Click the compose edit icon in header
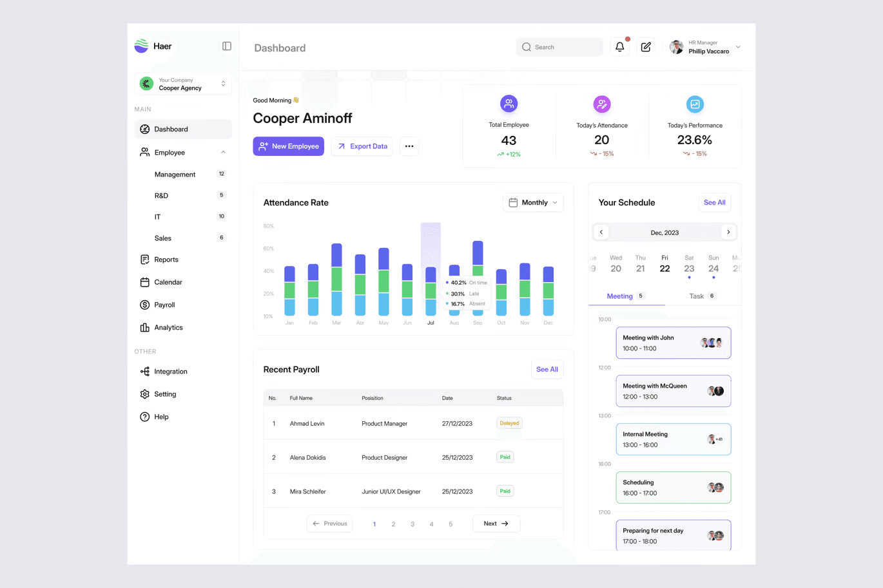The image size is (883, 588). coord(646,47)
